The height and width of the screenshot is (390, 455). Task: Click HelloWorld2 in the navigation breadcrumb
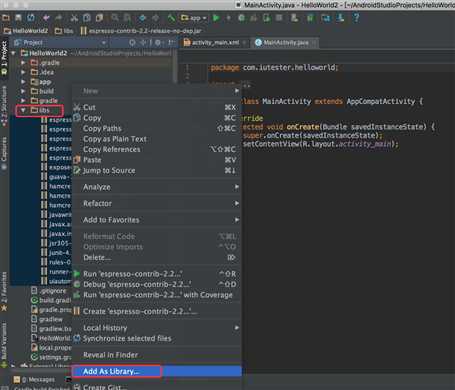(x=26, y=31)
